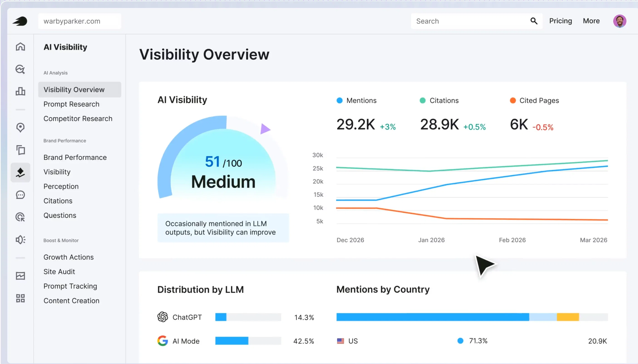Select the location pin sidebar icon
This screenshot has width=638, height=364.
(20, 127)
